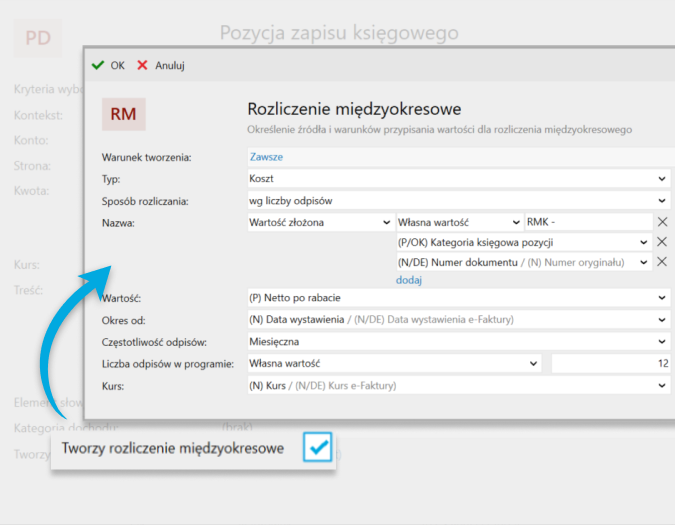Open the Okres od Data wystawienia dropdown
This screenshot has width=675, height=525.
tap(458, 320)
